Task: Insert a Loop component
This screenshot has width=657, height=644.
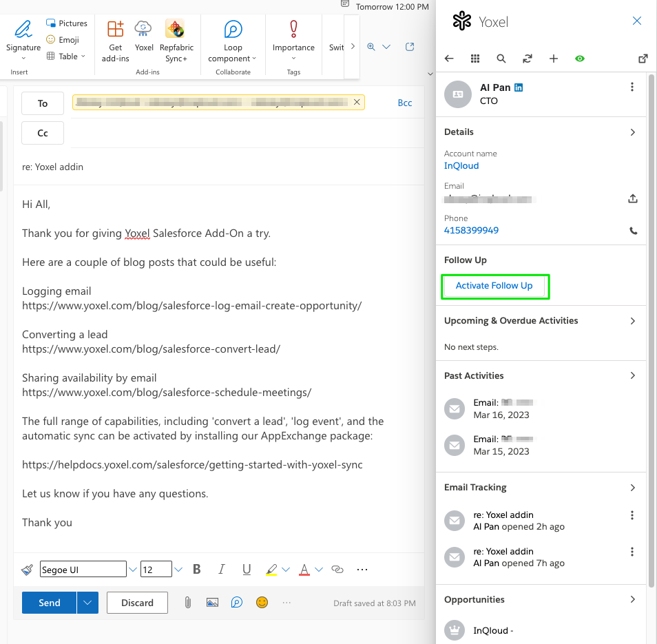Action: point(233,41)
